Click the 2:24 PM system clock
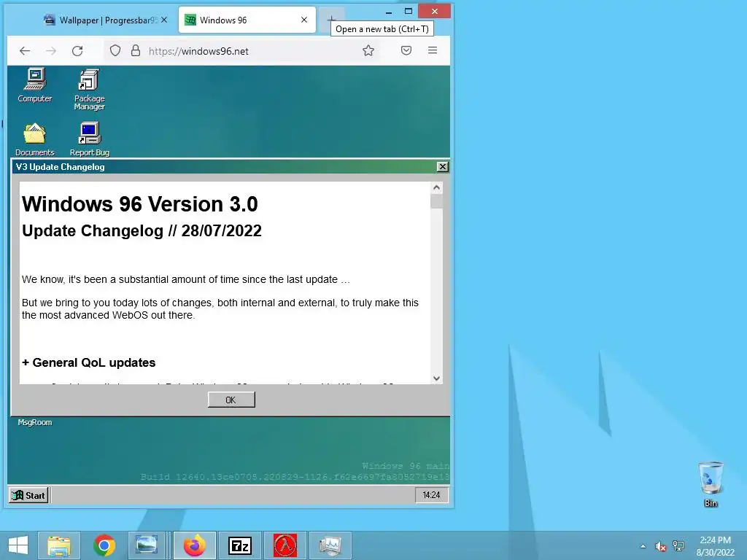Viewport: 747px width, 560px height. 715,546
